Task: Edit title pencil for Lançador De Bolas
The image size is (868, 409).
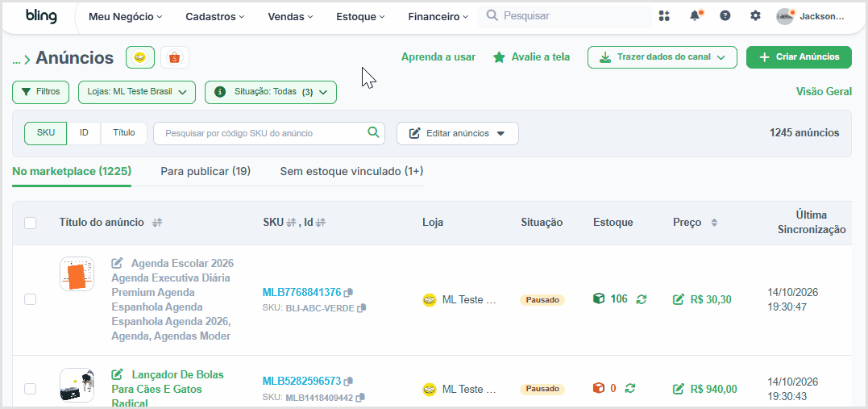Action: point(117,374)
